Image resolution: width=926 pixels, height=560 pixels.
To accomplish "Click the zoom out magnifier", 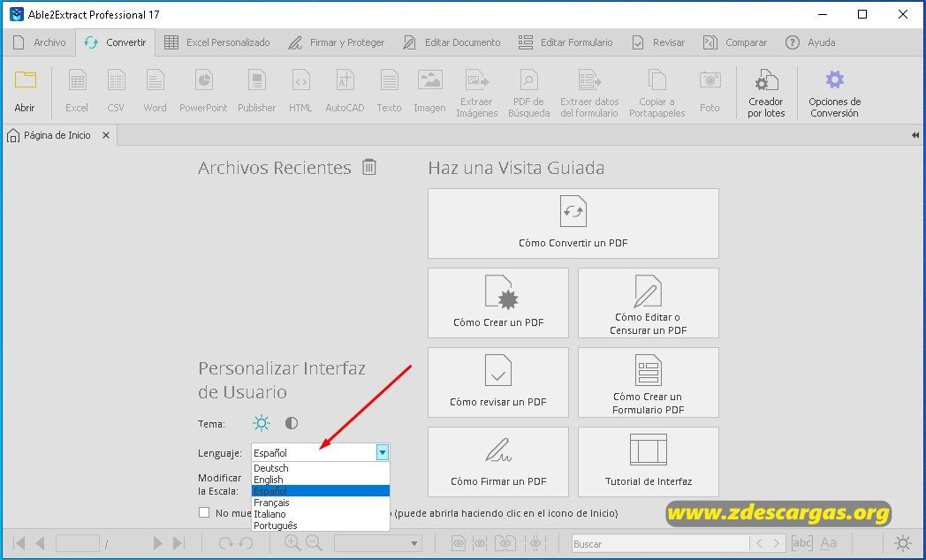I will point(314,543).
